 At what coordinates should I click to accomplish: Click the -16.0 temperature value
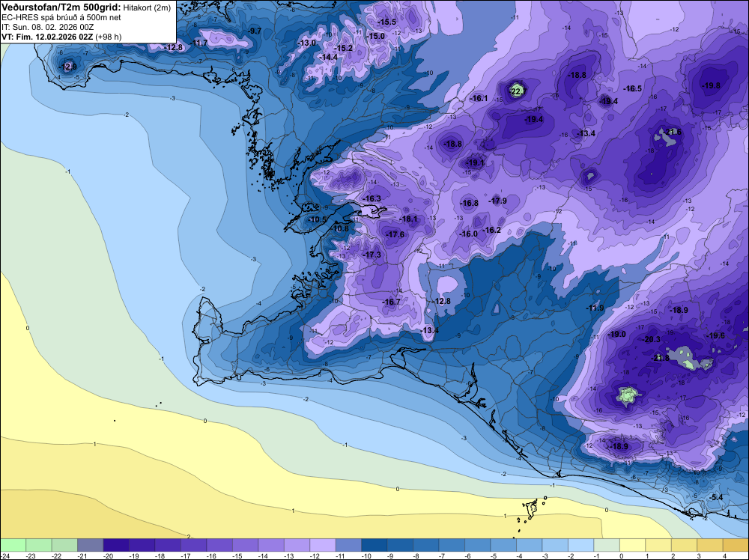pos(469,234)
